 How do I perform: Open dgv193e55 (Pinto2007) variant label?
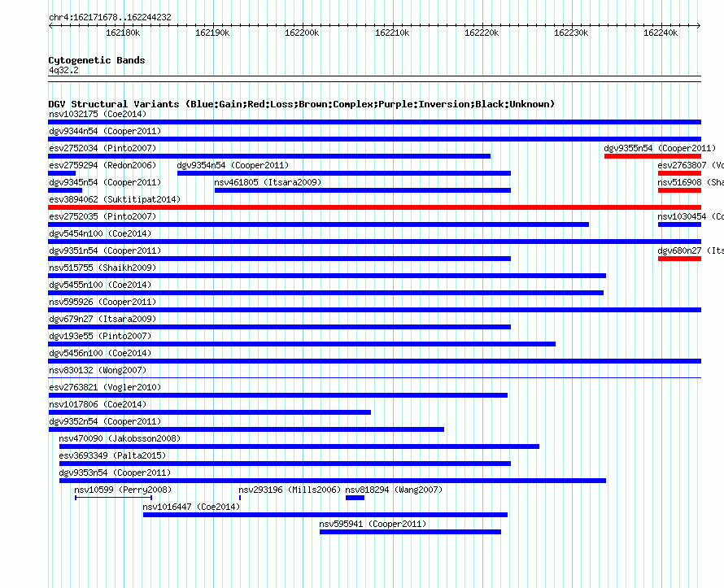100,336
